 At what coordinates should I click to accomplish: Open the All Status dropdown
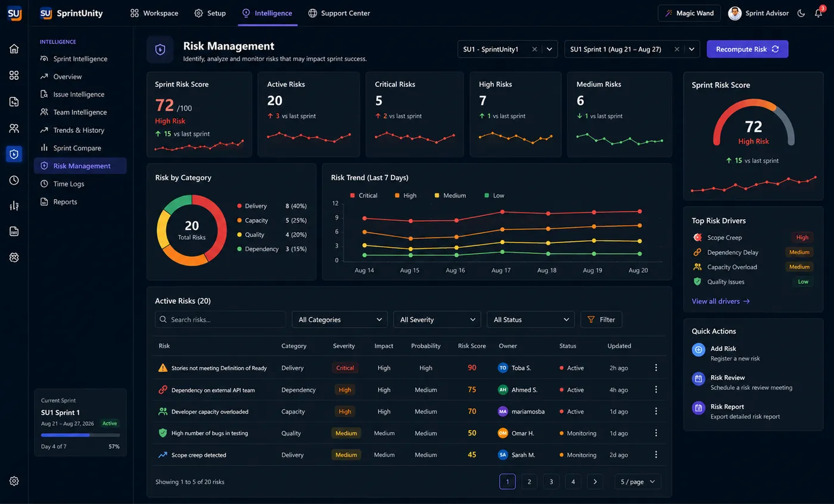coord(531,319)
